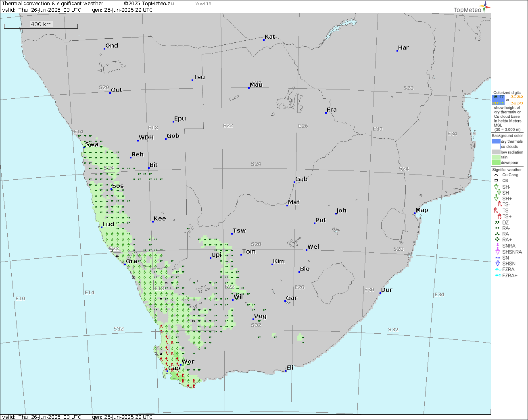The image size is (528, 420).
Task: Click the DZ drizzle symbol in legend
Action: tap(497, 222)
